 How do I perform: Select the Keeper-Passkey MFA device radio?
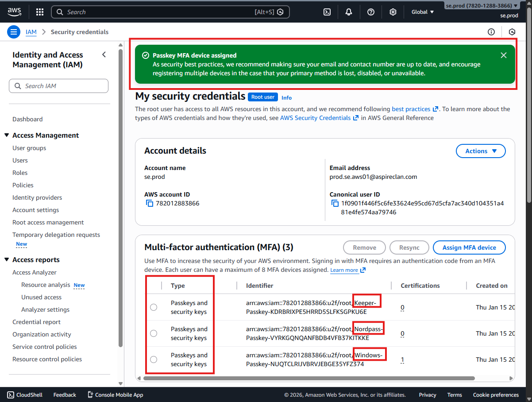(x=154, y=307)
